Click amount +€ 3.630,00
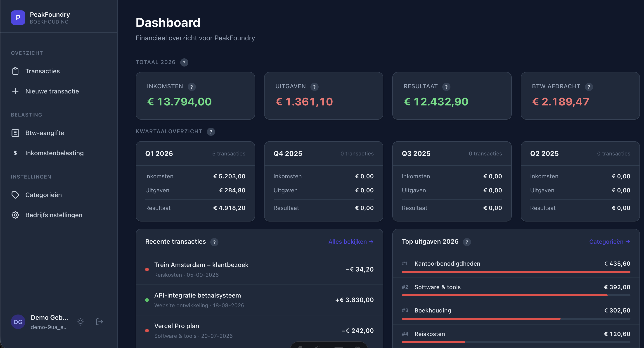644x348 pixels. coord(354,300)
